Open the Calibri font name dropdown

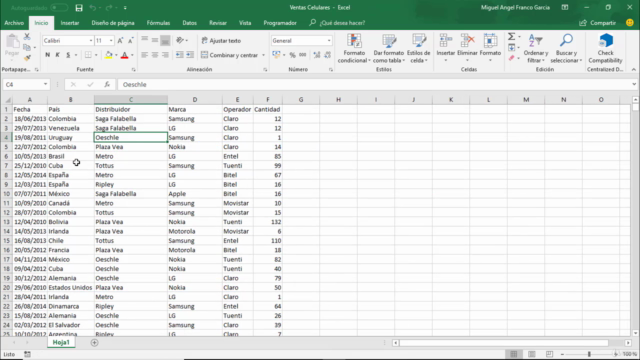pos(91,40)
